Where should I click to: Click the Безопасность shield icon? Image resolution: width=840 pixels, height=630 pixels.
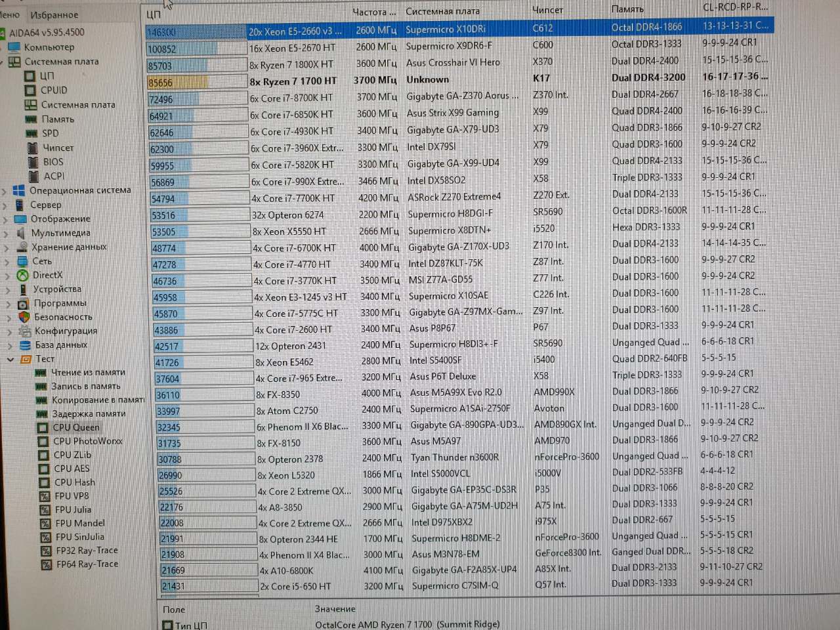[x=24, y=317]
